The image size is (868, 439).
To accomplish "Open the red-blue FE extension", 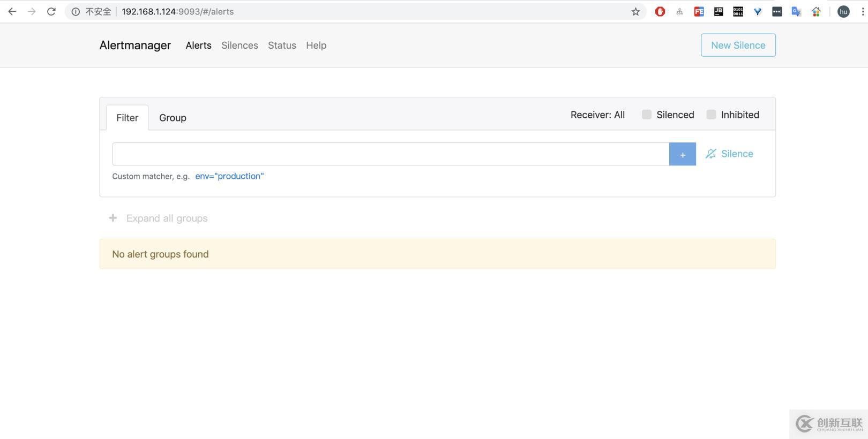I will coord(699,11).
